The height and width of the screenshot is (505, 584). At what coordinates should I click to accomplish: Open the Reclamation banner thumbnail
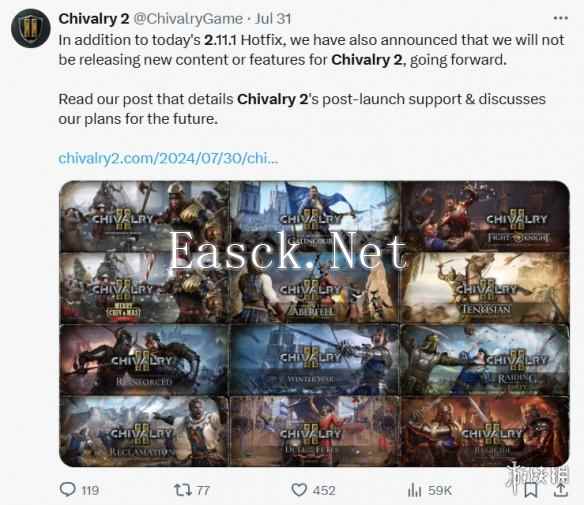tap(144, 431)
